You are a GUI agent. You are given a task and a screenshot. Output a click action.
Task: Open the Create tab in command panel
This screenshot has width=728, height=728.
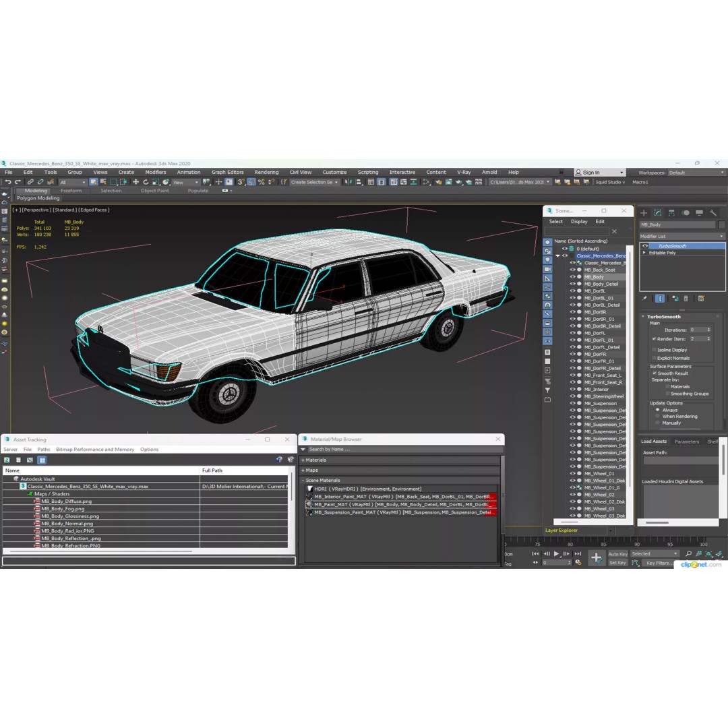(x=644, y=212)
